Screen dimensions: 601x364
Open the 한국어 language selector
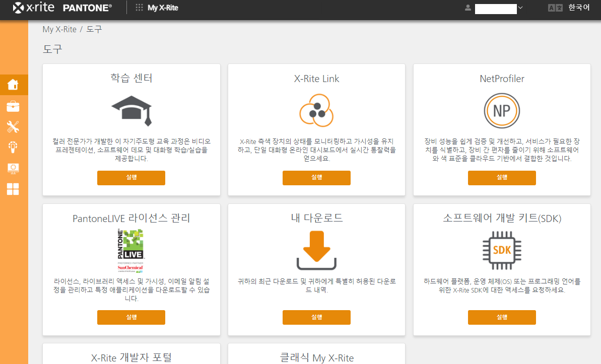[579, 8]
